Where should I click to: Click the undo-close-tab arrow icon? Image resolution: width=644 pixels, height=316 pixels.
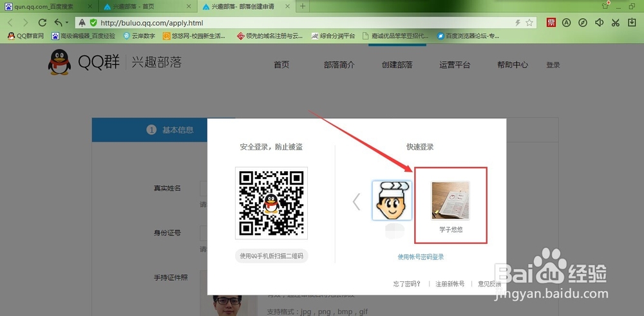click(x=59, y=23)
